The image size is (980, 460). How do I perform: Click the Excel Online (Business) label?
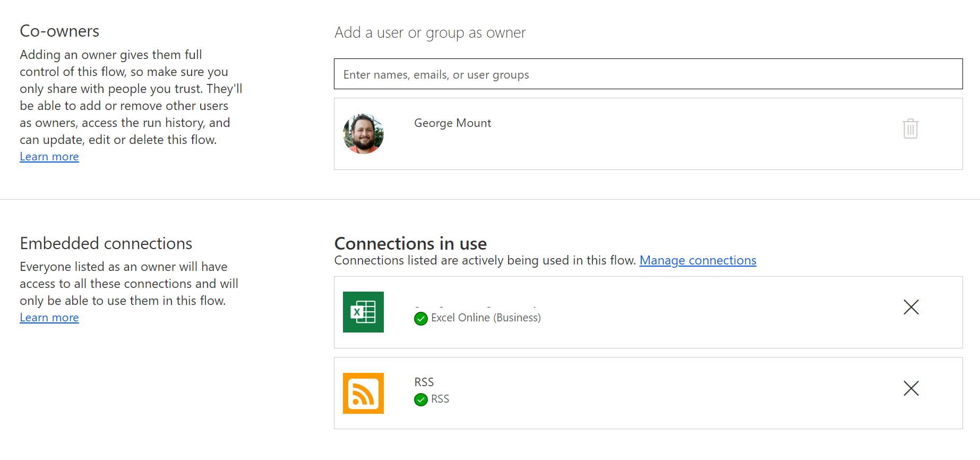tap(485, 318)
